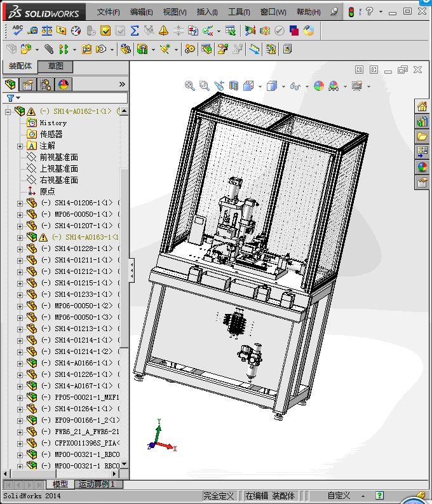Image resolution: width=432 pixels, height=504 pixels.
Task: Expand SH14-01206-1<1> component node
Action: point(20,203)
